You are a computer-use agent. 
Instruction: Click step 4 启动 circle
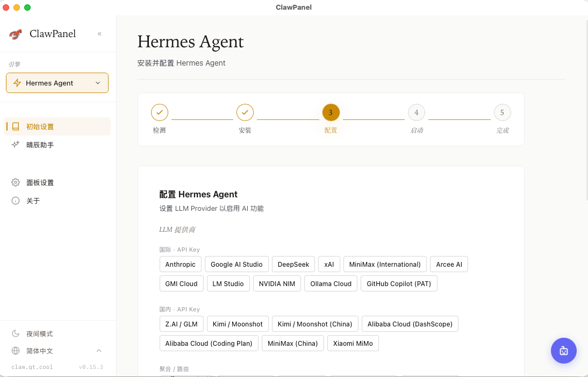coord(416,112)
